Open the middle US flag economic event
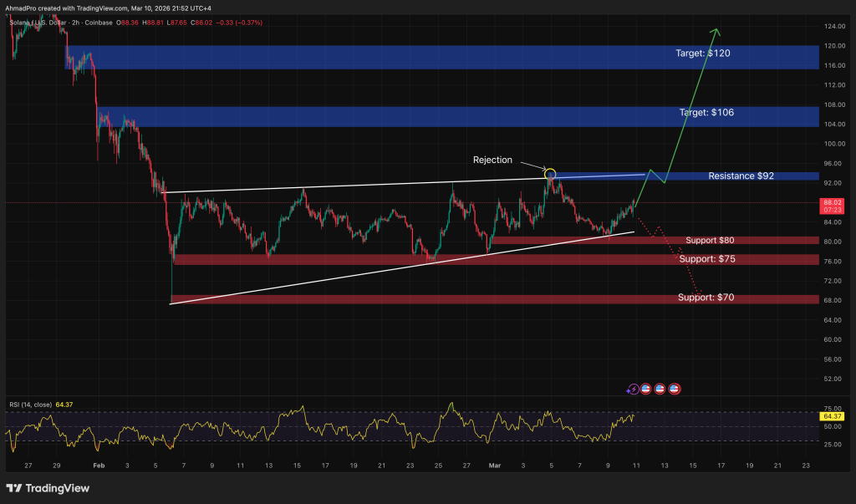The image size is (856, 504). click(x=660, y=389)
